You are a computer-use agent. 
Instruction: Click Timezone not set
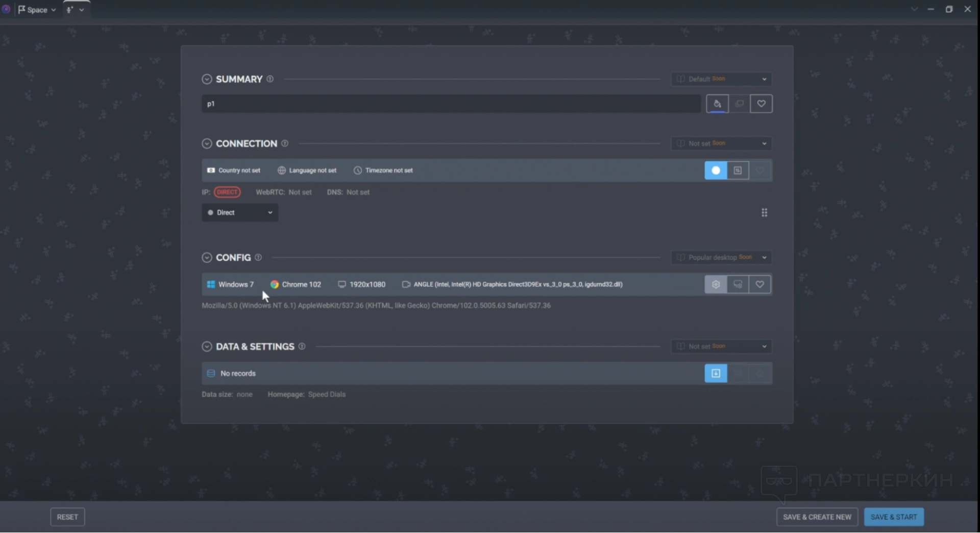point(383,171)
